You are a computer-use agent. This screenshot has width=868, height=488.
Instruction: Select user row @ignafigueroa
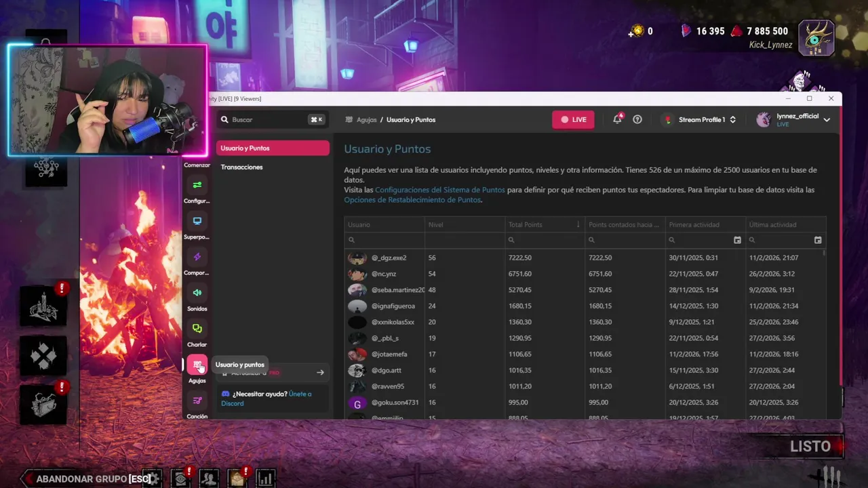[x=585, y=306]
